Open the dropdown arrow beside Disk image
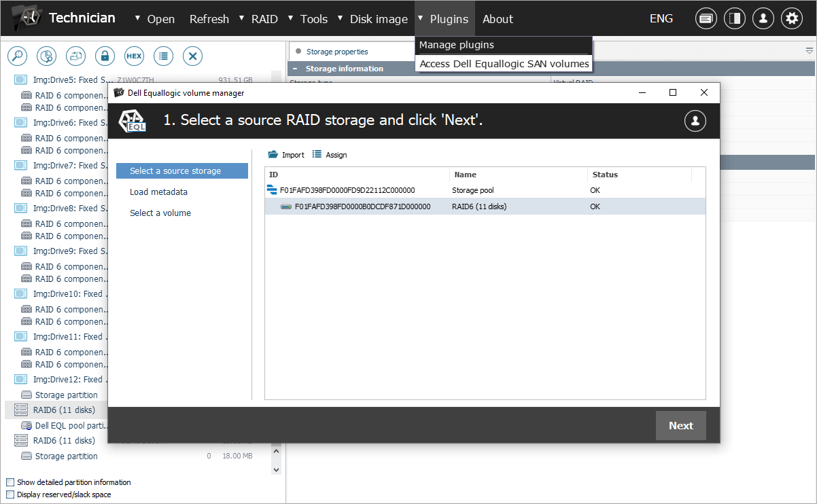This screenshot has width=817, height=504. pos(341,18)
